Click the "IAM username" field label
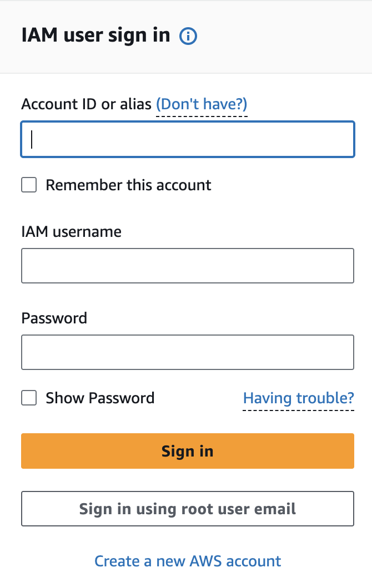The height and width of the screenshot is (588, 372). [x=71, y=231]
